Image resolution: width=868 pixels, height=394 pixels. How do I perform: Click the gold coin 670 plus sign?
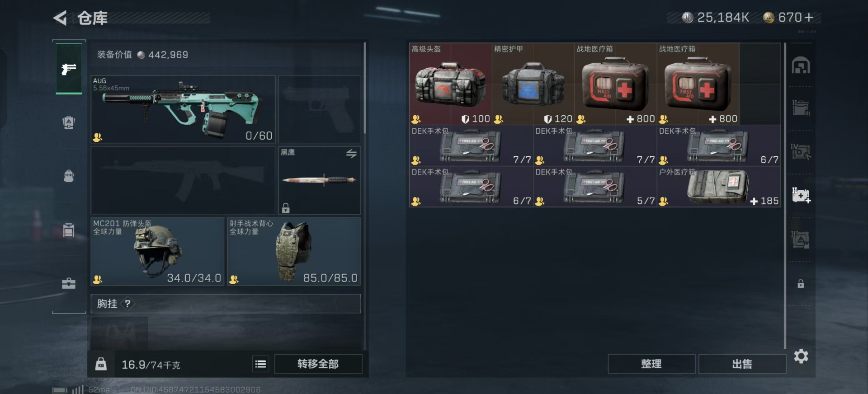(809, 18)
